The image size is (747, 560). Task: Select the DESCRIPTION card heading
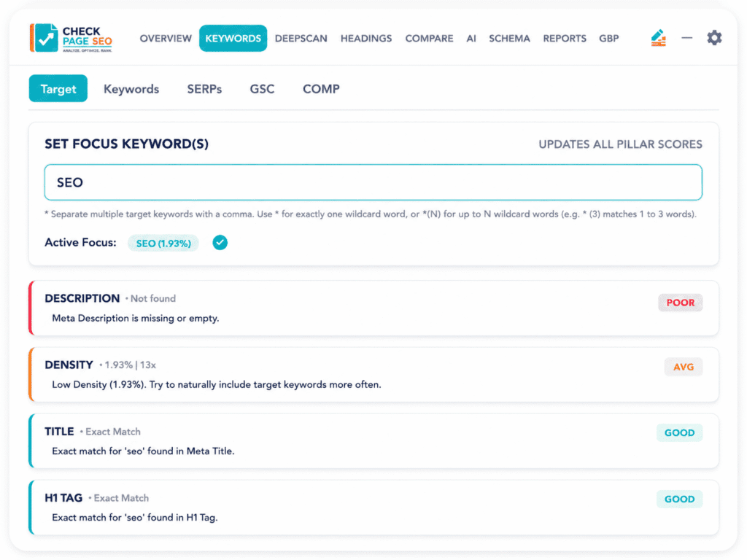click(x=82, y=298)
